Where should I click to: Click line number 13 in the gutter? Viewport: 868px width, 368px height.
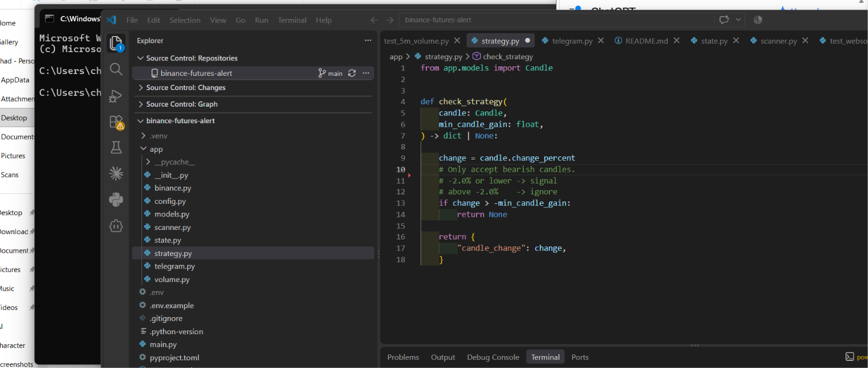click(x=401, y=203)
